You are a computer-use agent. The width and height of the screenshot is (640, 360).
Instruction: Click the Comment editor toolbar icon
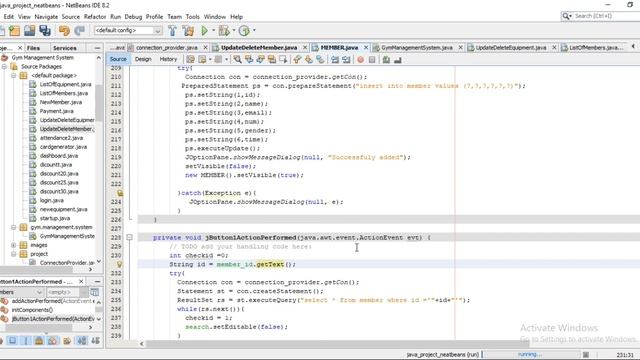386,60
